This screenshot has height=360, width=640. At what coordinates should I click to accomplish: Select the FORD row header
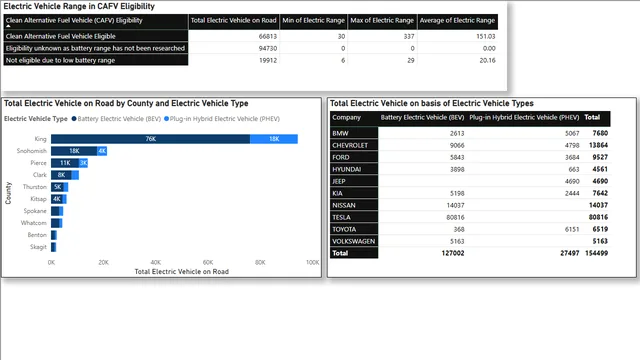pos(354,157)
